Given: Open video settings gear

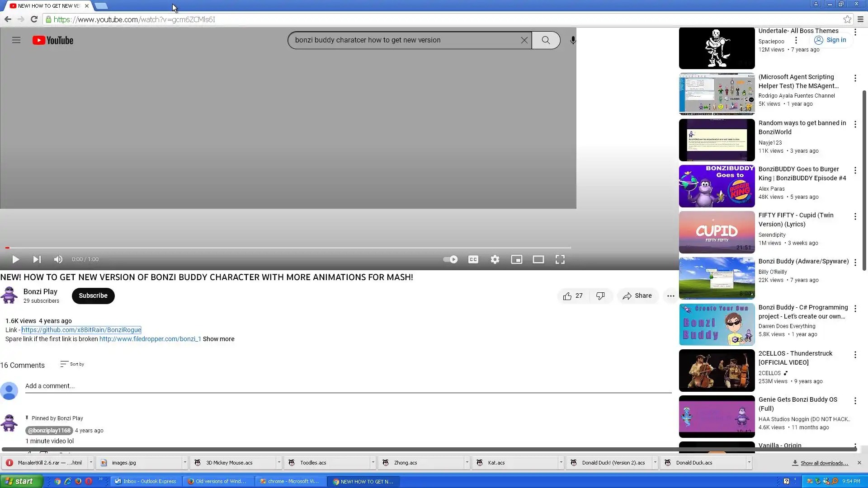Looking at the screenshot, I should click(495, 259).
